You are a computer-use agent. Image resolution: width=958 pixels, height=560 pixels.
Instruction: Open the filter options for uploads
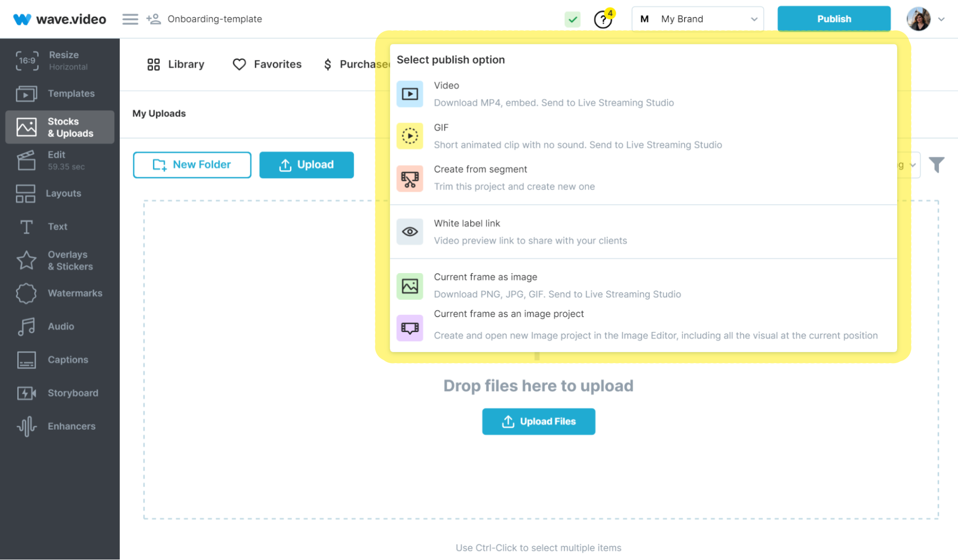937,165
